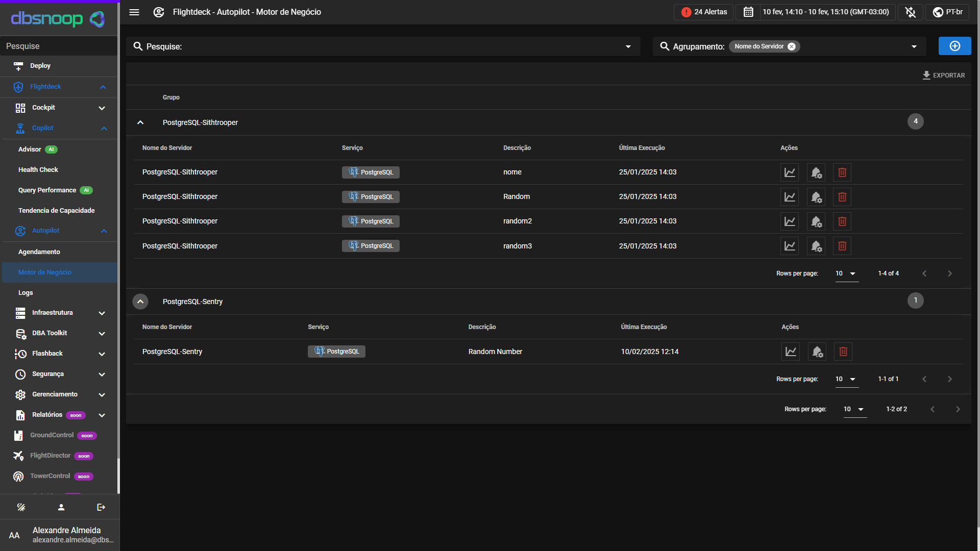
Task: Collapse the PostgreSQL-Sithtrooper group
Action: pos(140,122)
